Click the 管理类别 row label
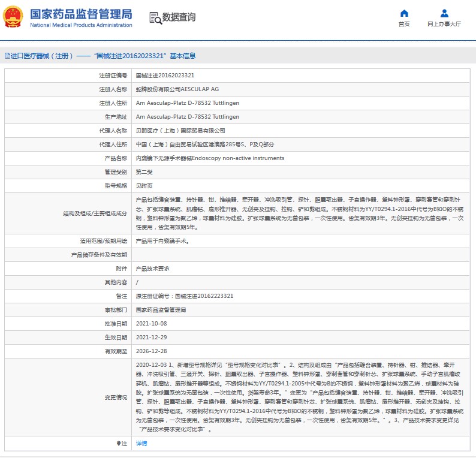Image resolution: width=476 pixels, height=458 pixels. 116,172
